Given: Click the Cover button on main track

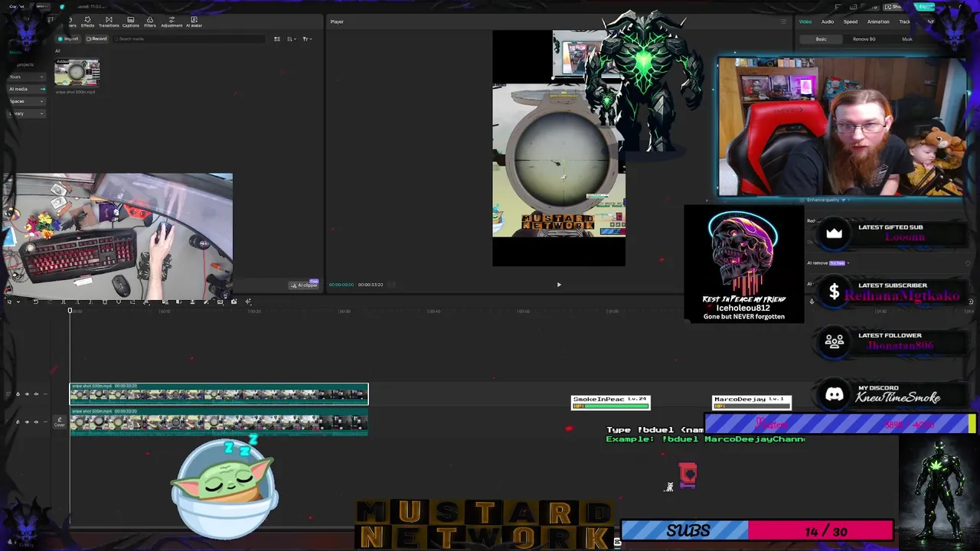Looking at the screenshot, I should pos(59,421).
